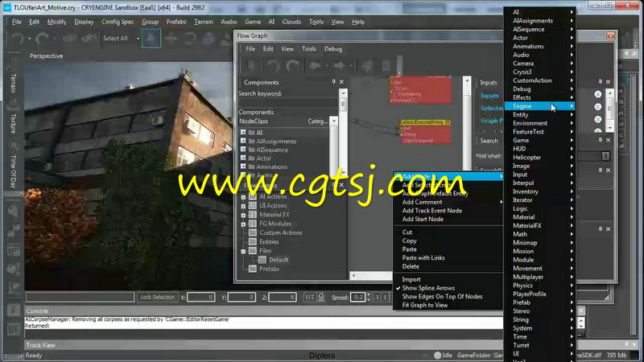The width and height of the screenshot is (644, 362).
Task: Expand the Actor folder in Components
Action: (243, 158)
